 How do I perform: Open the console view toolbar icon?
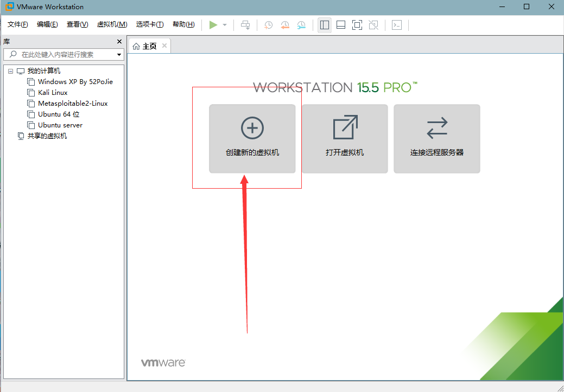pyautogui.click(x=397, y=25)
